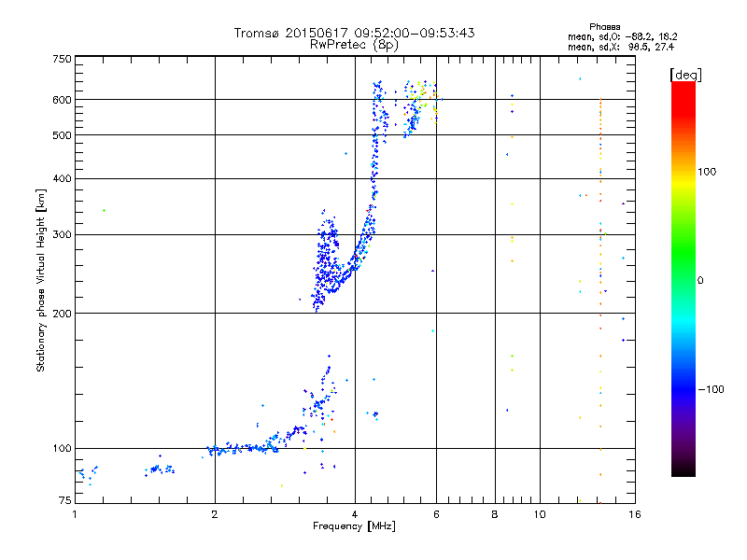The image size is (747, 560).
Task: Click the 'RwPretec (8p)' subtitle
Action: coord(354,45)
